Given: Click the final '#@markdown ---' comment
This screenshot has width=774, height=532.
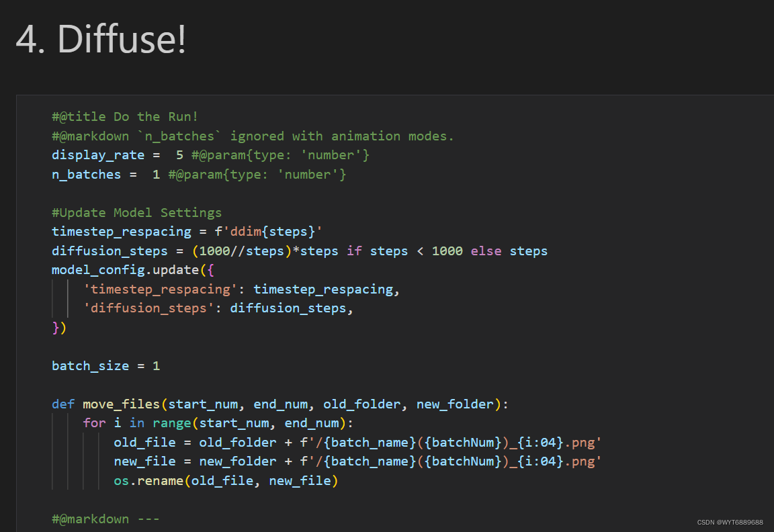Looking at the screenshot, I should [x=105, y=519].
